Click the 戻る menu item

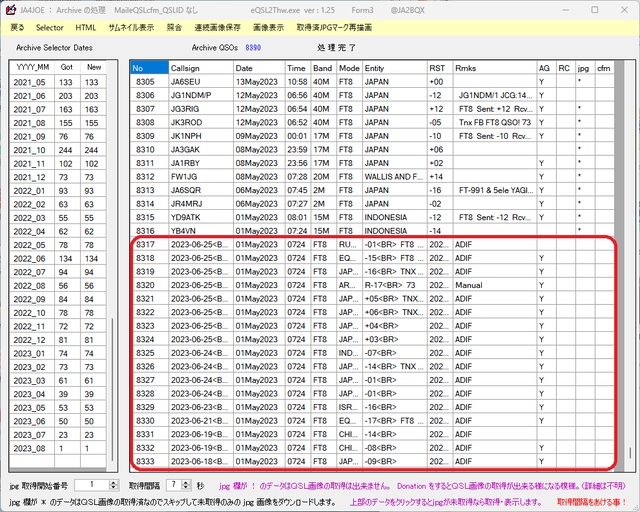coord(17,28)
